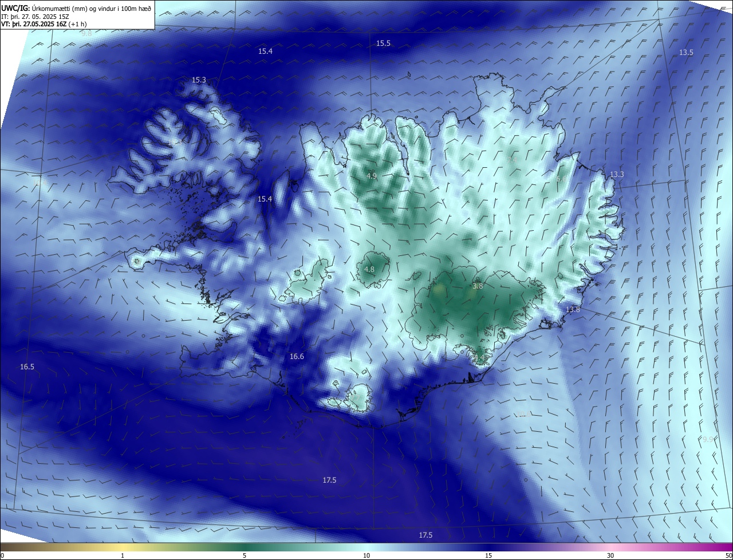Click the '13.5' value label
733x560 pixels.
[686, 52]
